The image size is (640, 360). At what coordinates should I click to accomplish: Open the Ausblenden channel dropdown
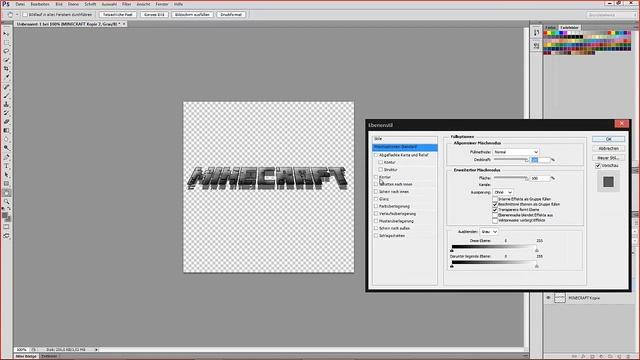coord(489,231)
